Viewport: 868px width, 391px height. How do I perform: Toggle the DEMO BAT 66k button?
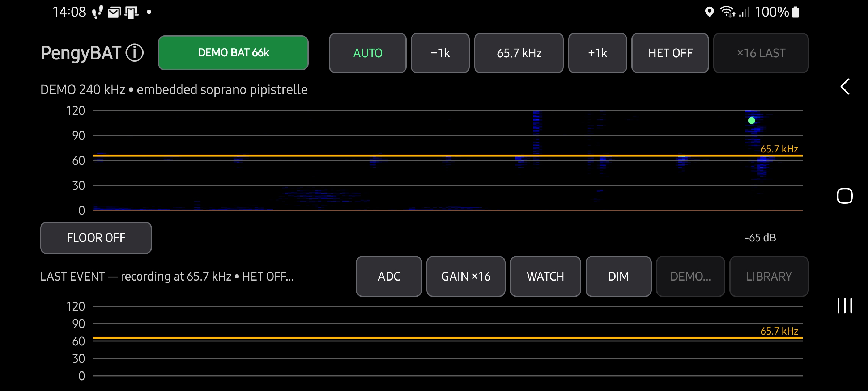click(x=233, y=53)
